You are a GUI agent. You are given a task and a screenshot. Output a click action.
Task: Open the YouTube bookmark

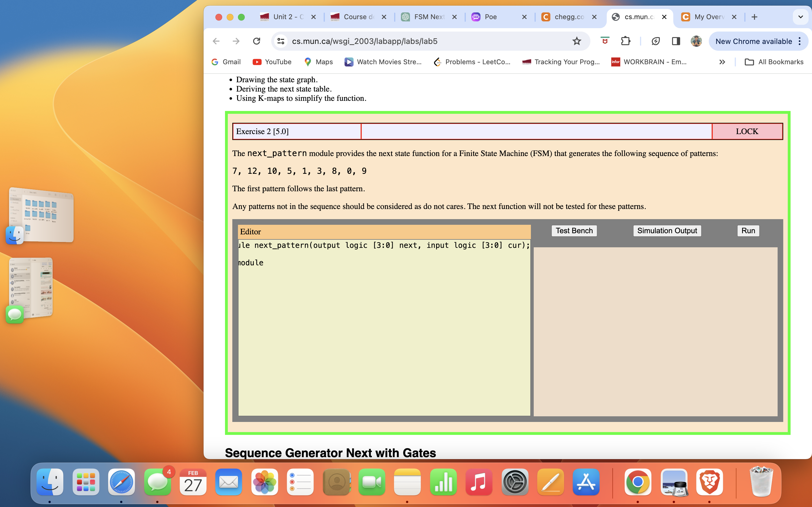coord(272,62)
